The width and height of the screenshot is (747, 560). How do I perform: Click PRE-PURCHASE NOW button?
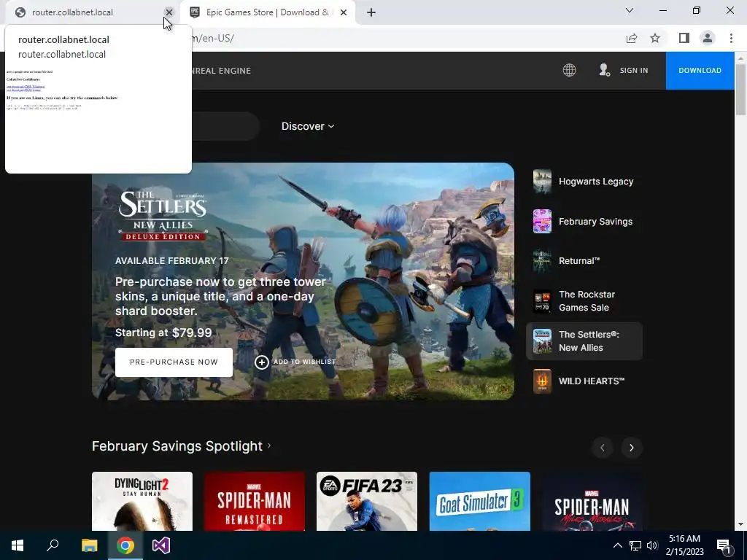[174, 362]
